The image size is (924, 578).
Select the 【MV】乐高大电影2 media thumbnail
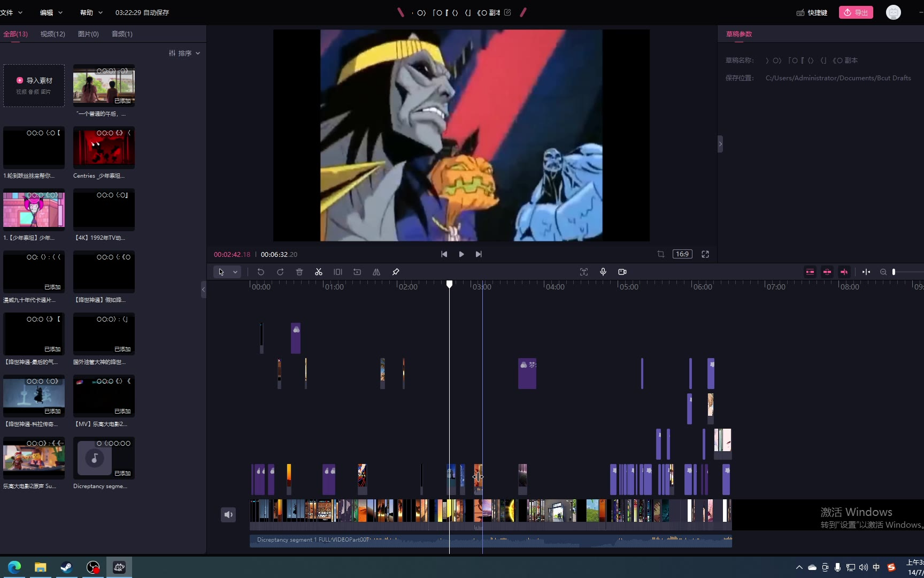(104, 396)
